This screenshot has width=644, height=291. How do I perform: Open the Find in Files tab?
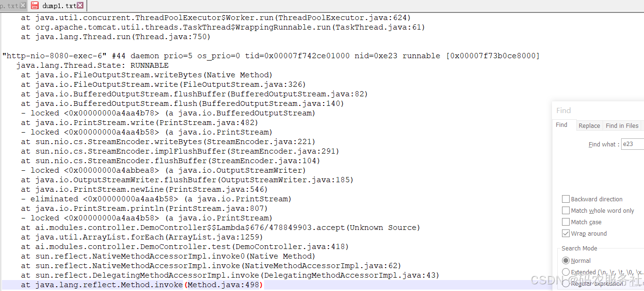point(622,125)
